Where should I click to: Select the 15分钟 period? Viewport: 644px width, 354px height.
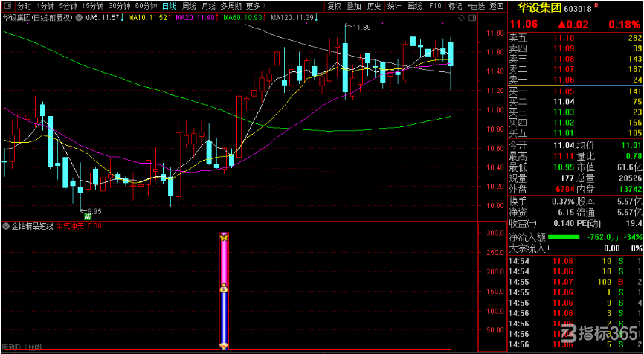point(92,6)
